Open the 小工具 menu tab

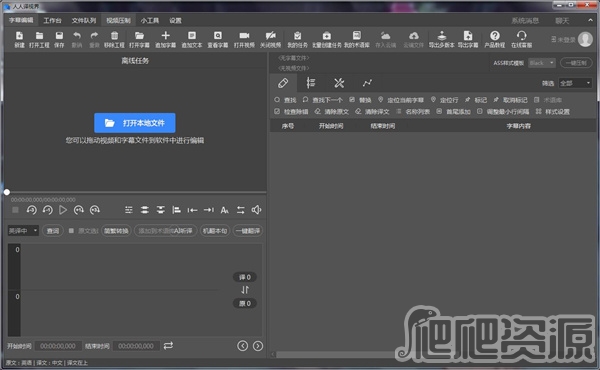coord(150,20)
